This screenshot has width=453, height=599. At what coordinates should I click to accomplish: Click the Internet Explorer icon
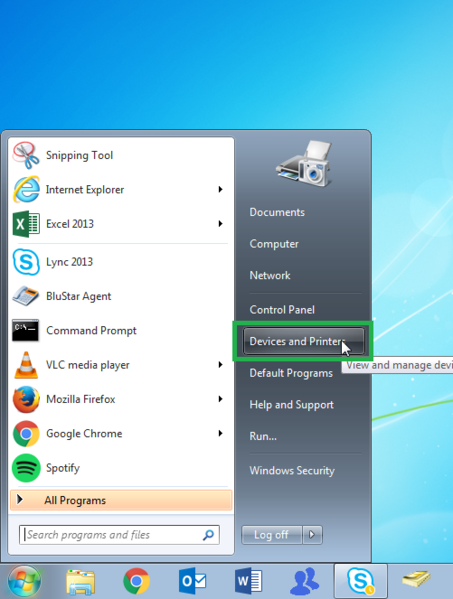click(x=26, y=189)
